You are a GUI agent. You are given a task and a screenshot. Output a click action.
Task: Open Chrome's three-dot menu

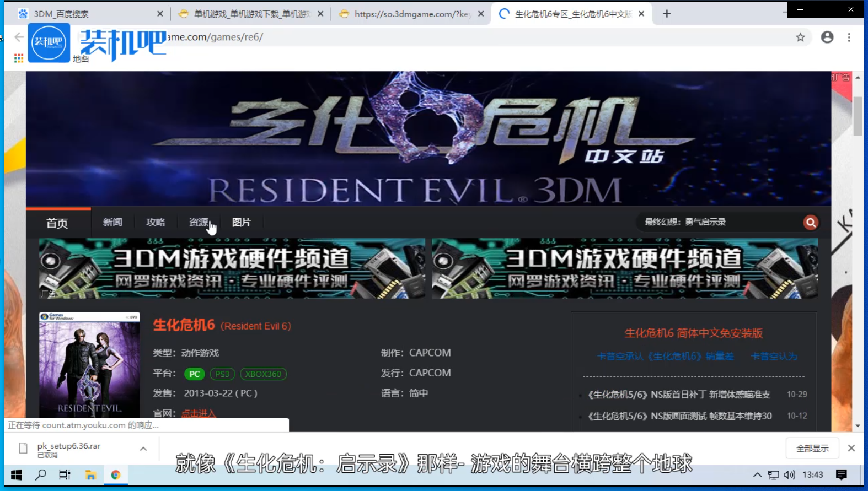[x=849, y=37]
